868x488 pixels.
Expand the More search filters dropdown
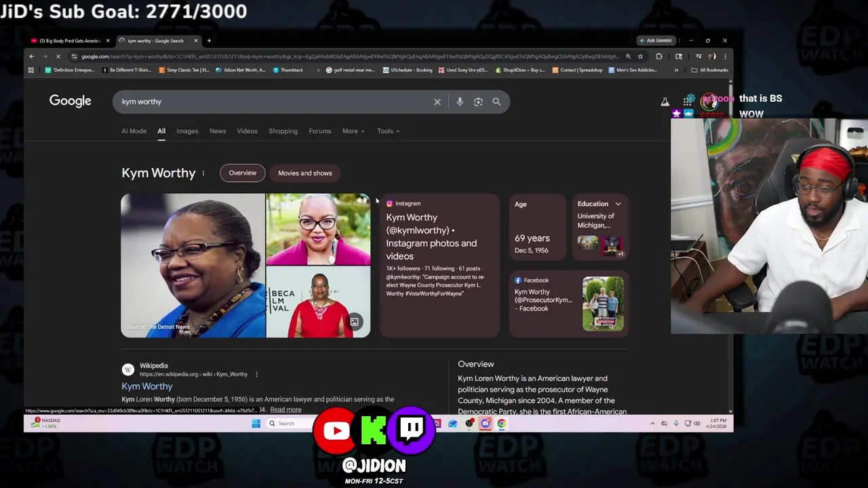(353, 131)
